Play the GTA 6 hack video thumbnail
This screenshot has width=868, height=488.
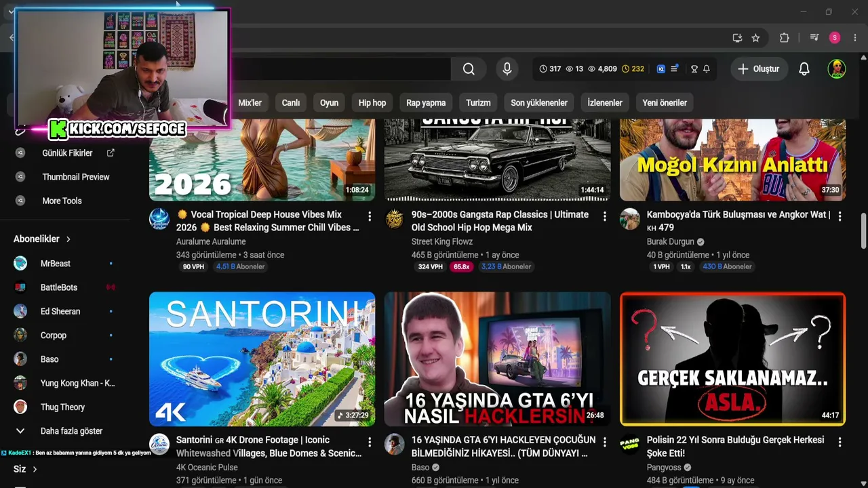point(497,359)
